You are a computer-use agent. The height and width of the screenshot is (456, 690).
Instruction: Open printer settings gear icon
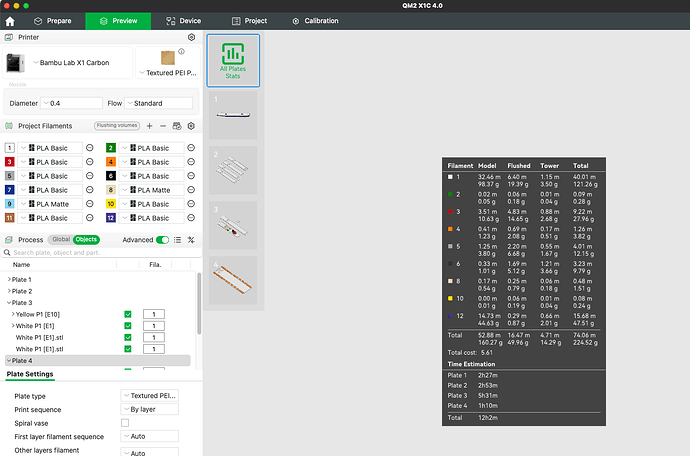(x=191, y=37)
